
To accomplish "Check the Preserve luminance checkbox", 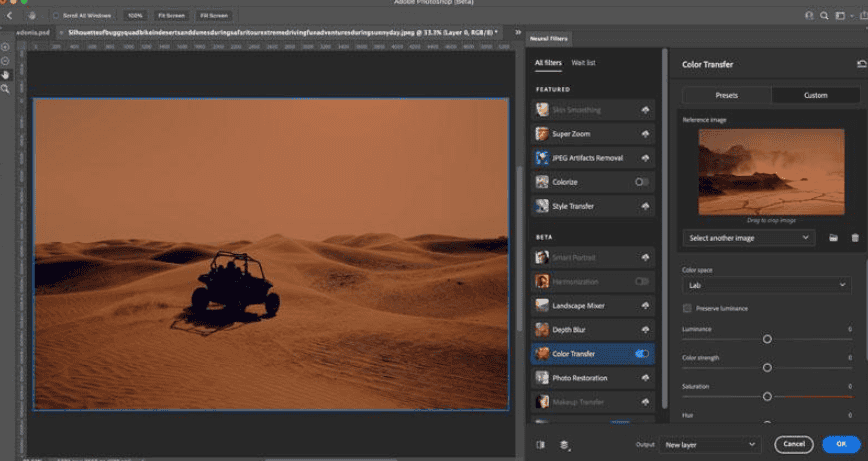I will (687, 308).
